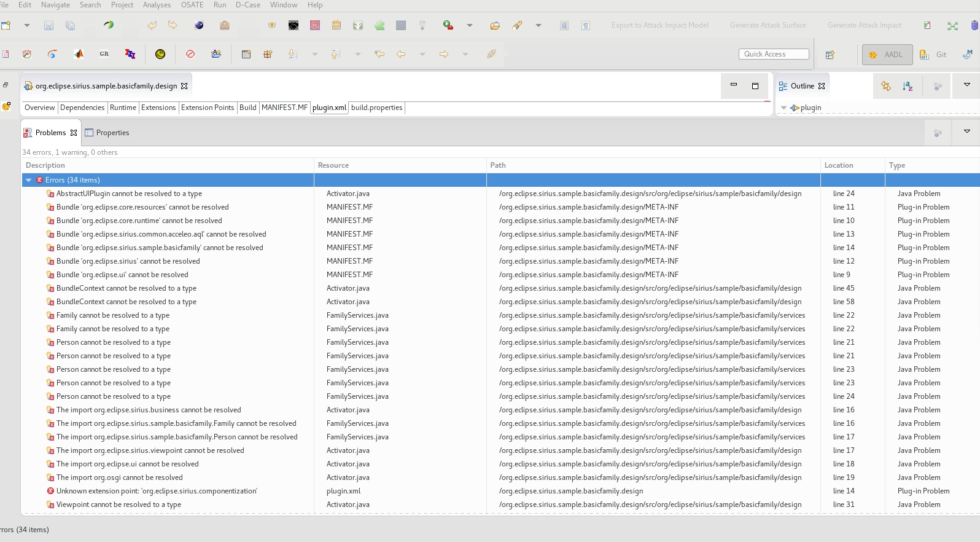Click the MATLAB logo toolbar icon

click(79, 54)
